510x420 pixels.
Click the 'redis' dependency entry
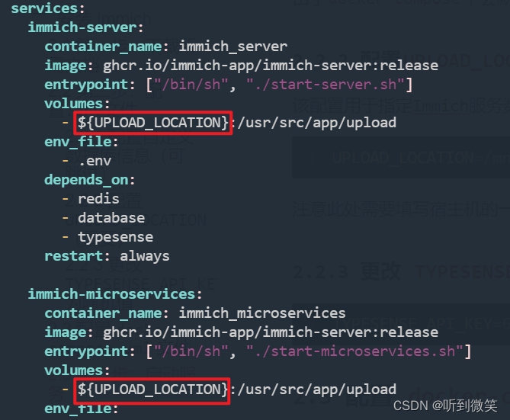98,199
